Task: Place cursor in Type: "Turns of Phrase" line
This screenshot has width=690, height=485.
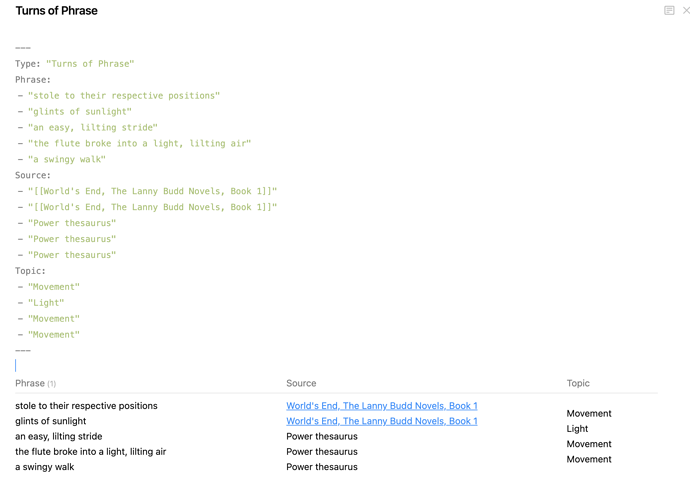Action: pyautogui.click(x=74, y=64)
